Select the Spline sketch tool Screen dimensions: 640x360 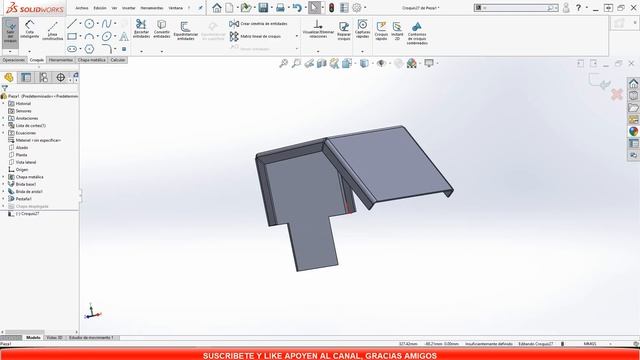(x=107, y=24)
